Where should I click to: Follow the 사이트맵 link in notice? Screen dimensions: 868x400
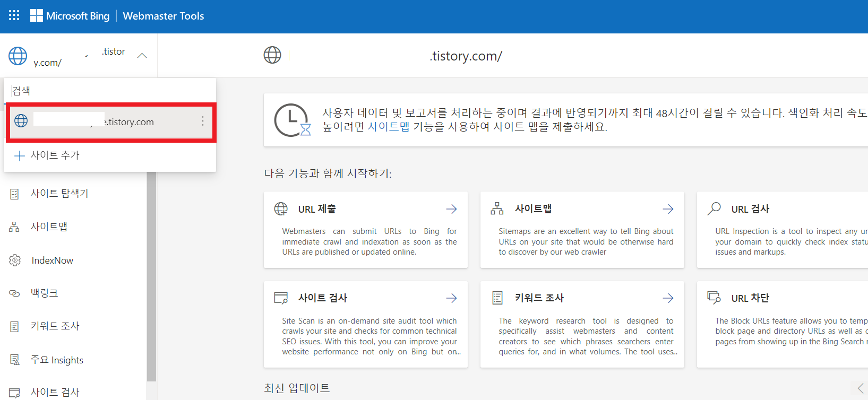(389, 127)
